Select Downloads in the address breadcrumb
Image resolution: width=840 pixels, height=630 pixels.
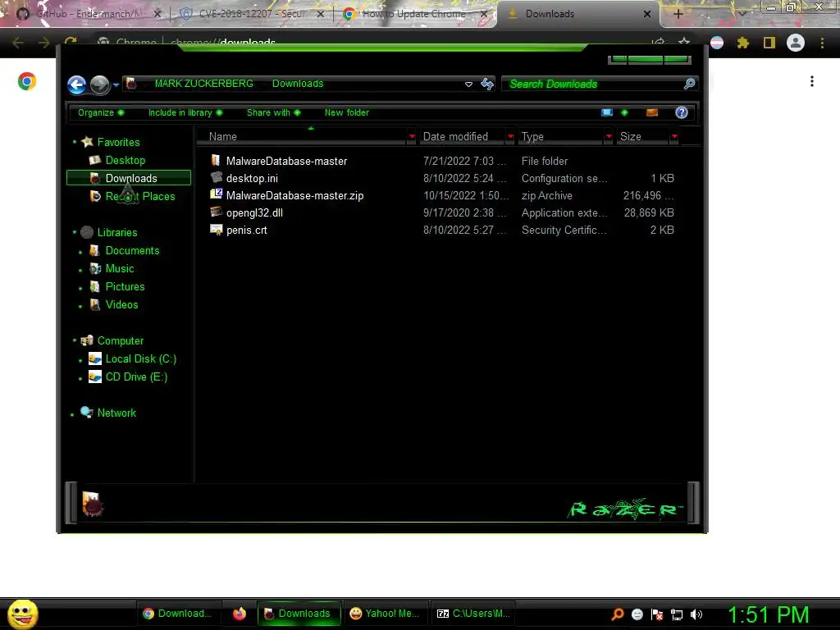tap(298, 84)
